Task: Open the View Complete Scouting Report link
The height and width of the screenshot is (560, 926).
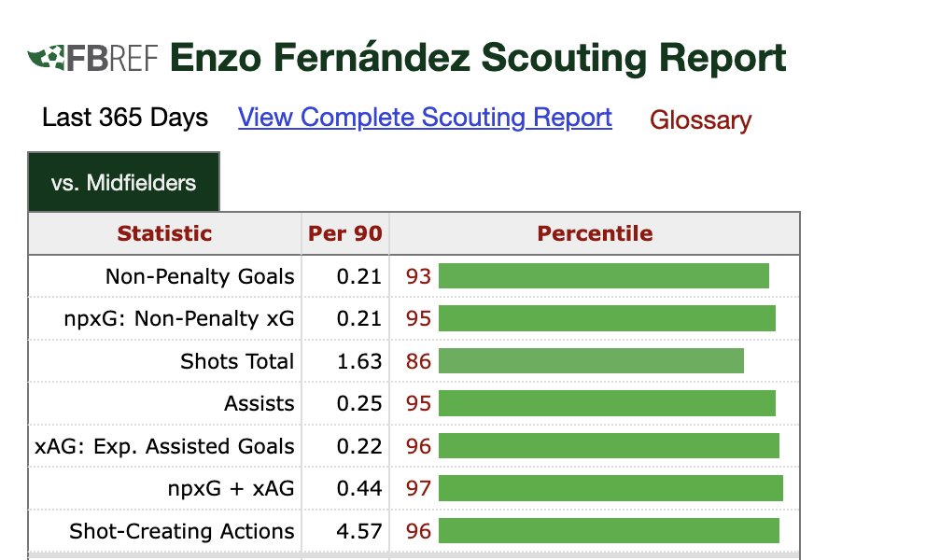Action: pos(425,117)
